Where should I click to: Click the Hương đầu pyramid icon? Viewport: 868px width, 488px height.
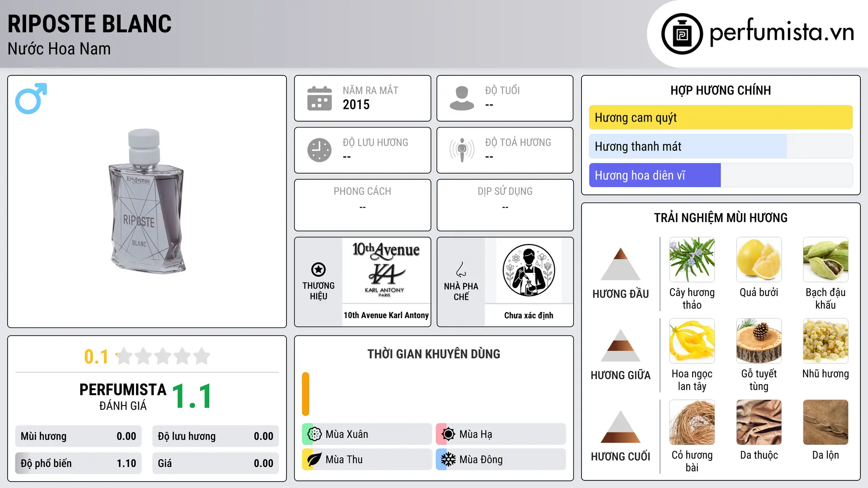620,264
